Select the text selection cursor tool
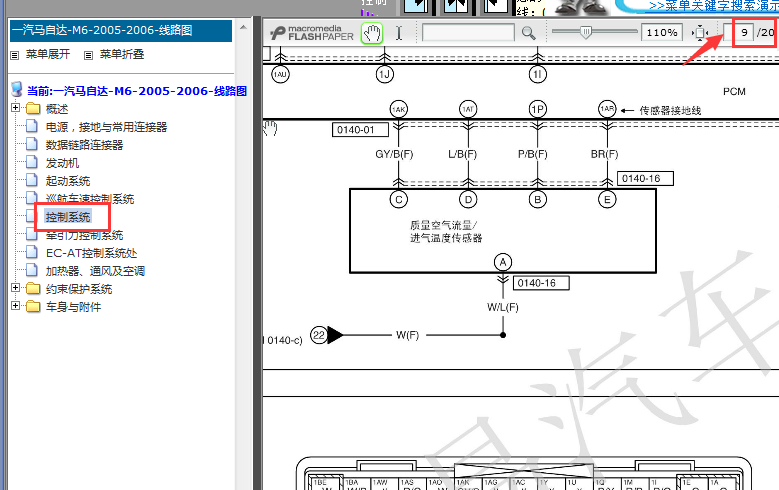The width and height of the screenshot is (779, 490). (x=398, y=33)
